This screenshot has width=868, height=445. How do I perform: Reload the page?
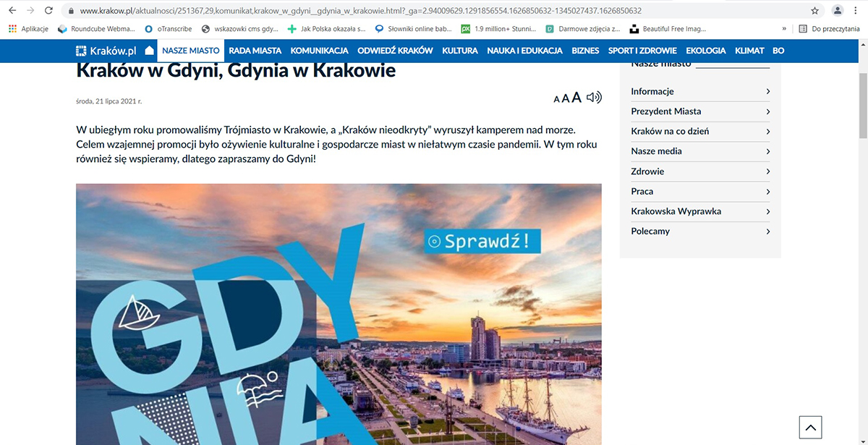(x=48, y=11)
